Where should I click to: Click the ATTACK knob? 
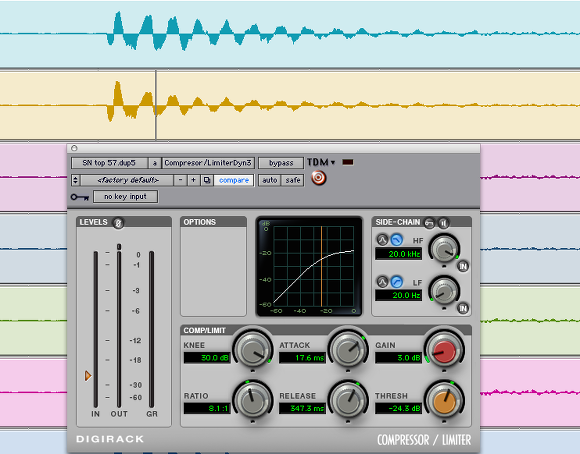(x=348, y=350)
